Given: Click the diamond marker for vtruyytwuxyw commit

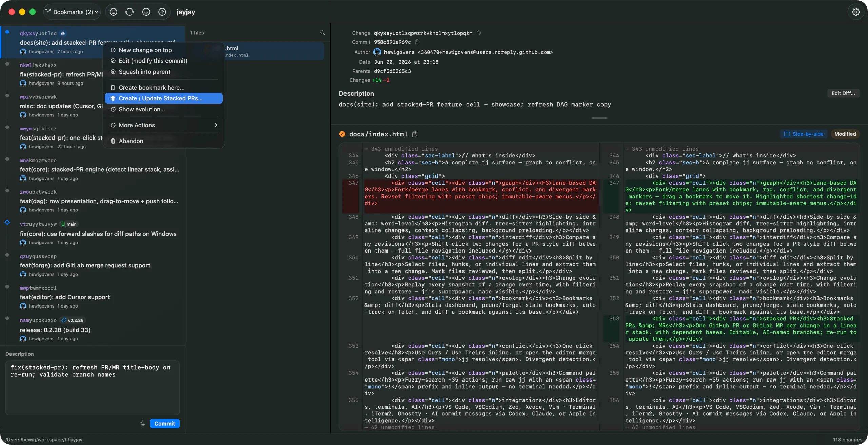Looking at the screenshot, I should tap(7, 222).
